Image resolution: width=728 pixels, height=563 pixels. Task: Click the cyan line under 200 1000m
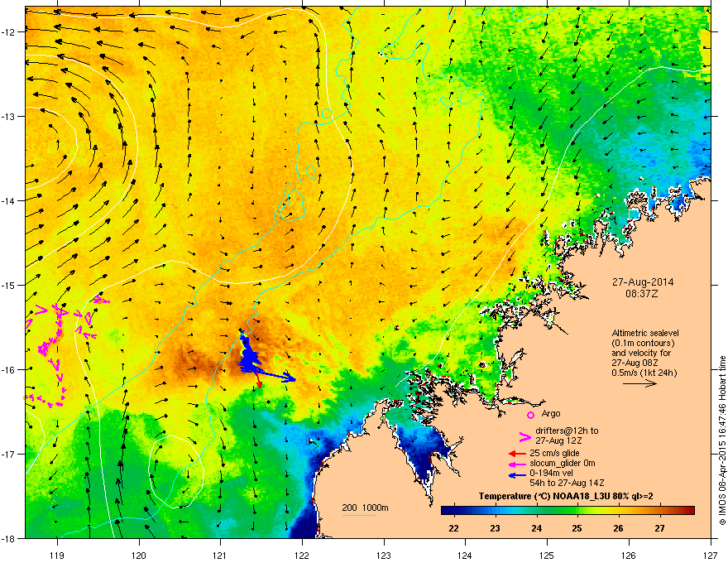pyautogui.click(x=358, y=515)
